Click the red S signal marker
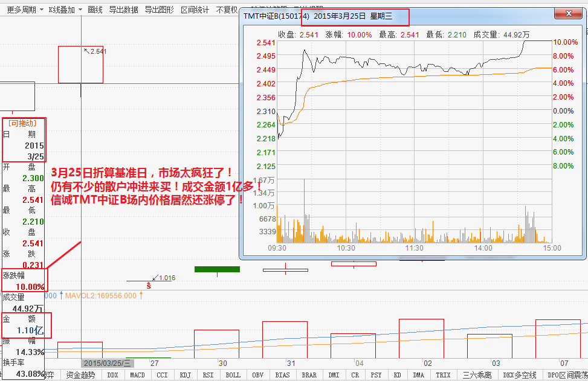This screenshot has height=381, width=588. tap(149, 286)
